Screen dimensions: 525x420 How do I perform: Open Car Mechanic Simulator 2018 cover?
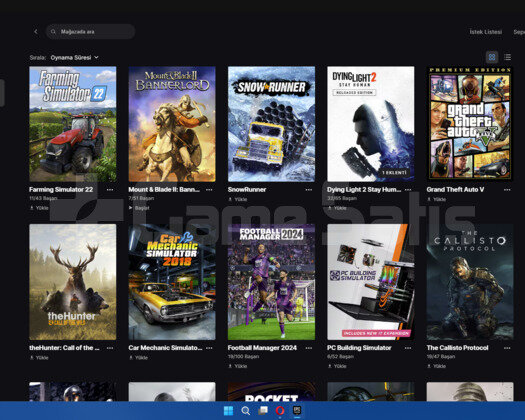click(x=172, y=282)
